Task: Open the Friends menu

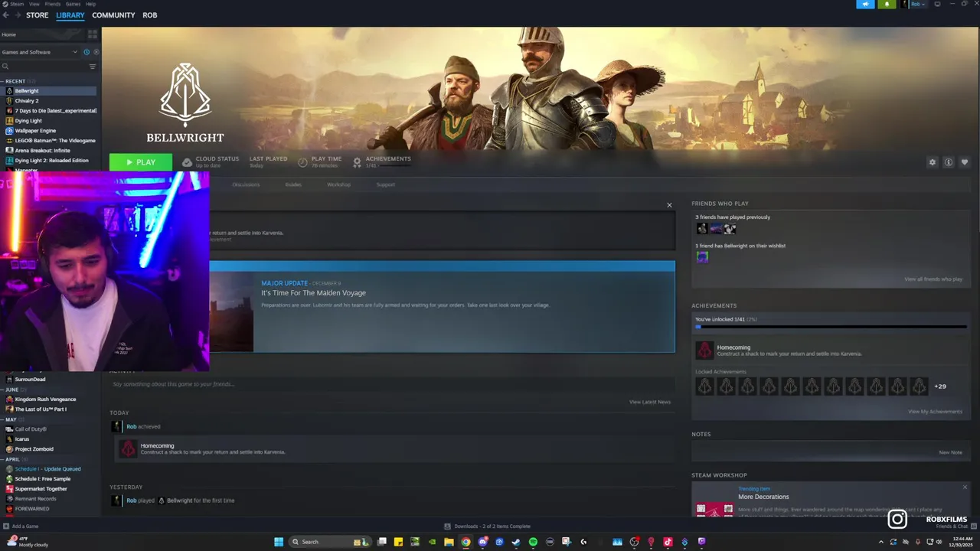Action: 52,4
